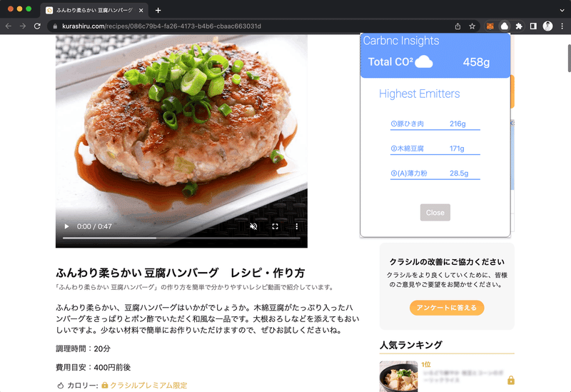Click the 458g total value
Image resolution: width=571 pixels, height=392 pixels.
[x=476, y=62]
